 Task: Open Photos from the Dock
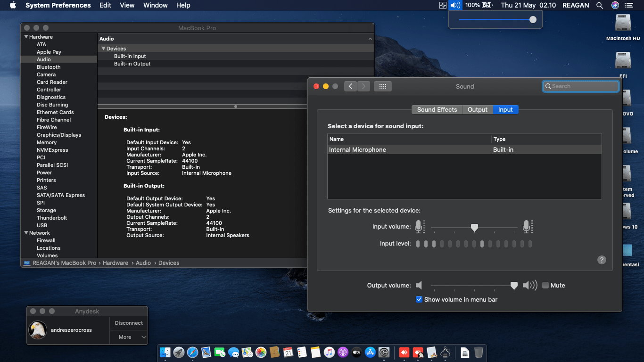click(x=261, y=352)
